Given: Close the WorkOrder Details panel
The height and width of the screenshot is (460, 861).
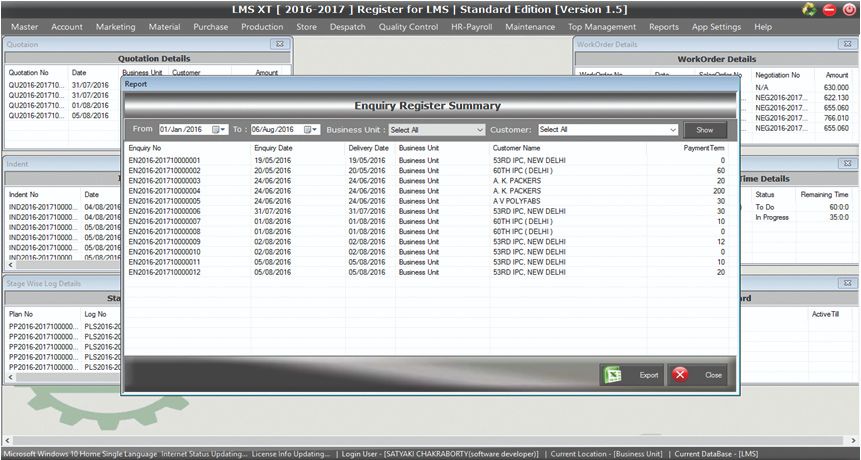Looking at the screenshot, I should 847,44.
